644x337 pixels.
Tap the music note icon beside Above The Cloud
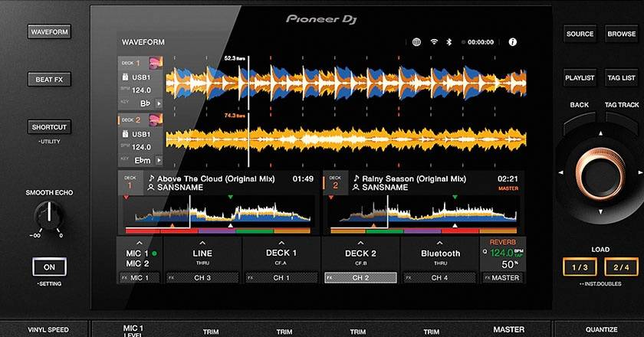tap(151, 178)
